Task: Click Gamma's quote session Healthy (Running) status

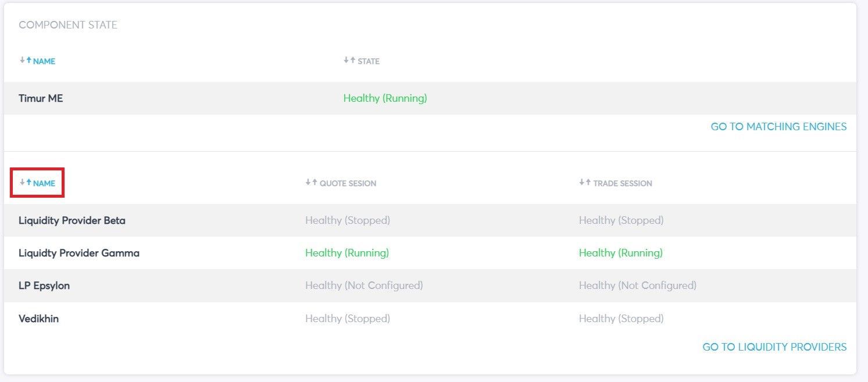Action: click(x=347, y=253)
